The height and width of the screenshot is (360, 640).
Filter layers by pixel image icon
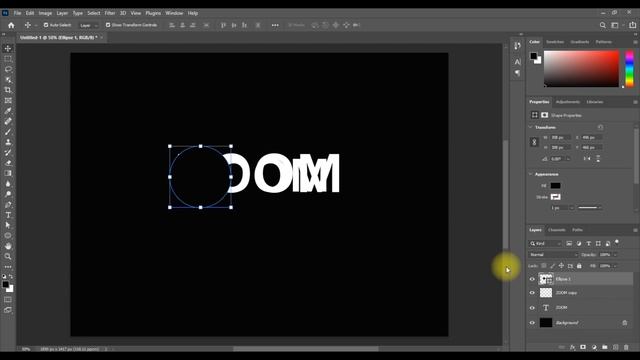pos(569,244)
